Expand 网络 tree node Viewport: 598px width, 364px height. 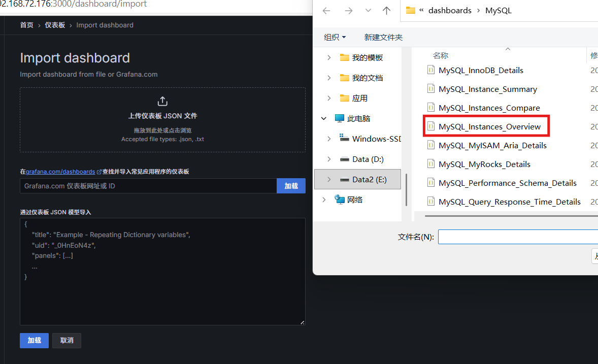click(x=324, y=200)
